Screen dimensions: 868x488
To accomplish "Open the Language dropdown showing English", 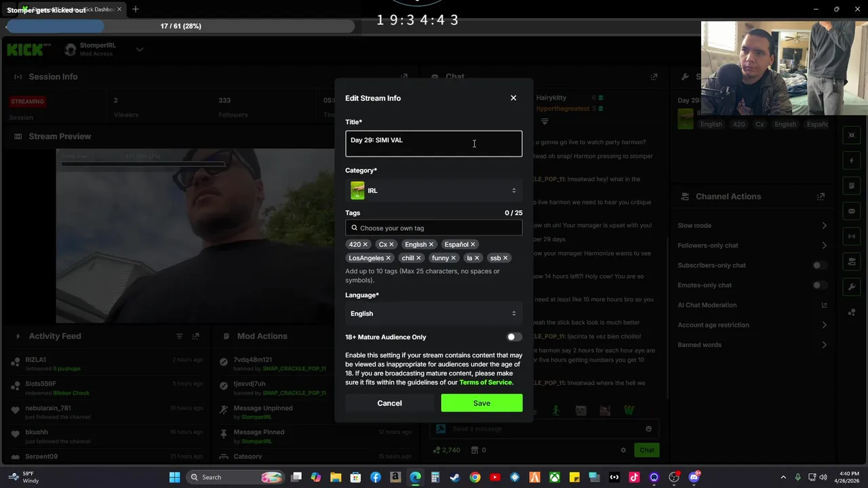I will click(434, 313).
